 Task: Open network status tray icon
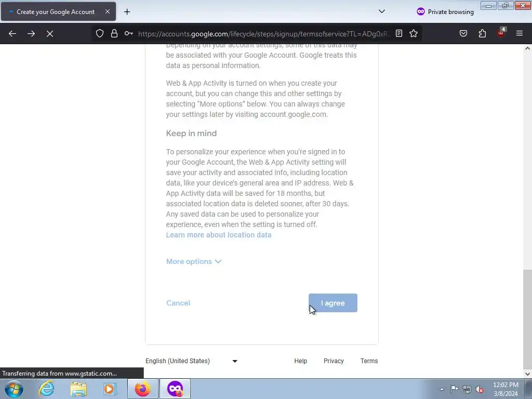[x=467, y=389]
